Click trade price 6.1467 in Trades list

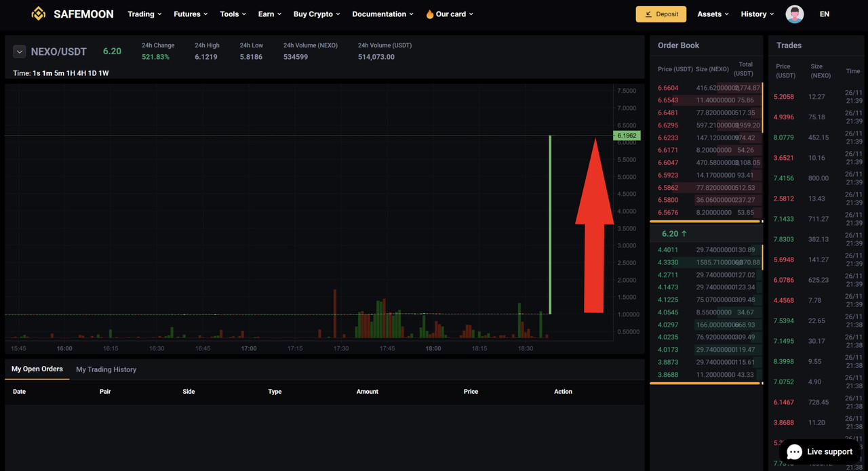(x=783, y=402)
